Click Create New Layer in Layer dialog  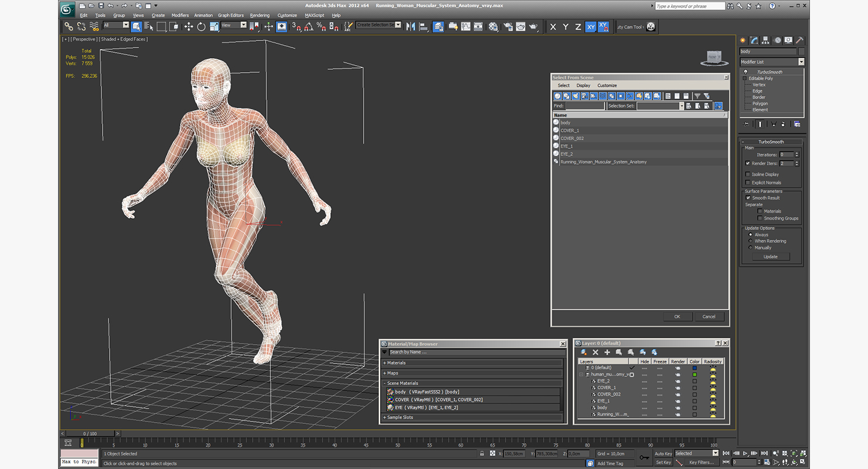pyautogui.click(x=583, y=352)
